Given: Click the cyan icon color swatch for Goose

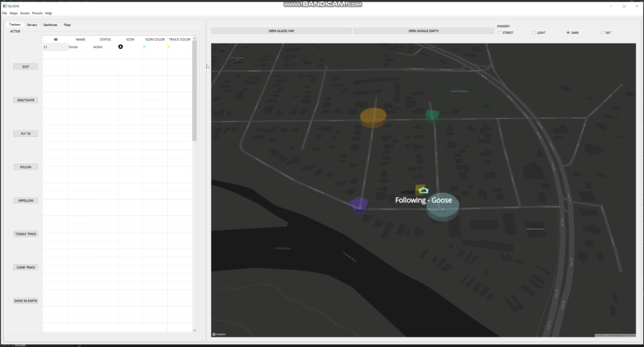Looking at the screenshot, I should 144,47.
